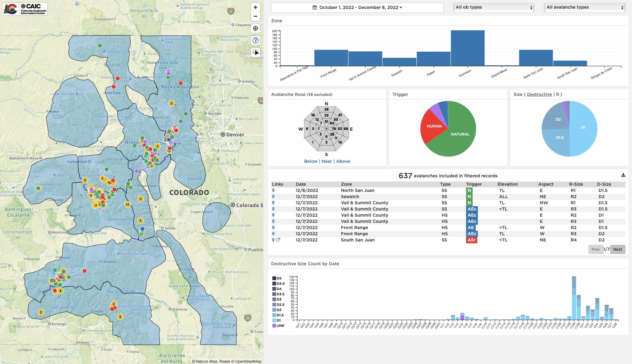Click map pin for South San Juan row
632x364 pixels.
(273, 240)
